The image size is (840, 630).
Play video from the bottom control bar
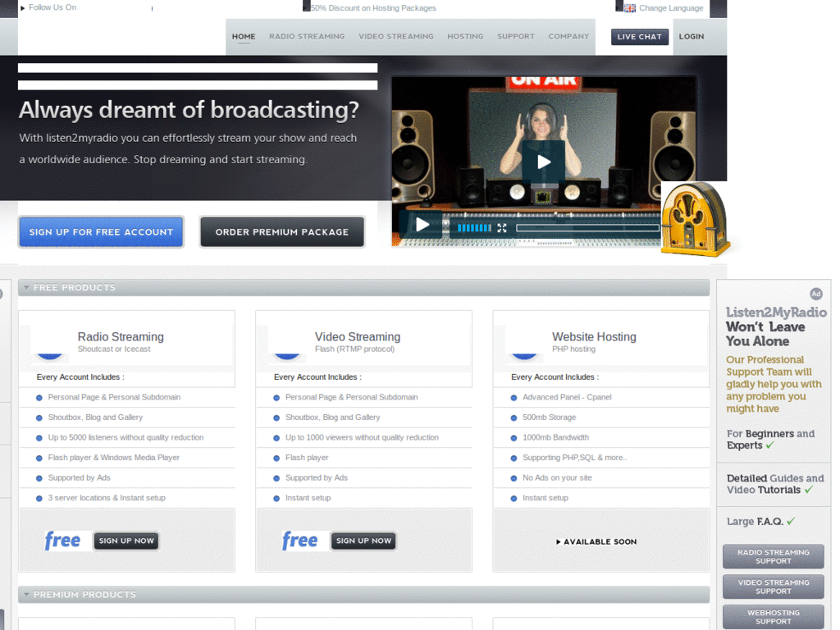[x=422, y=225]
